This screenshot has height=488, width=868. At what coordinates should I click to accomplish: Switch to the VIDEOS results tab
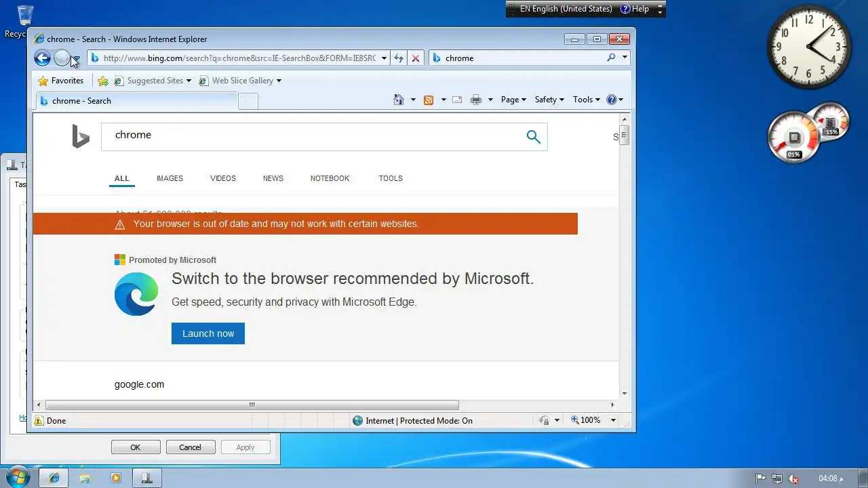tap(223, 178)
